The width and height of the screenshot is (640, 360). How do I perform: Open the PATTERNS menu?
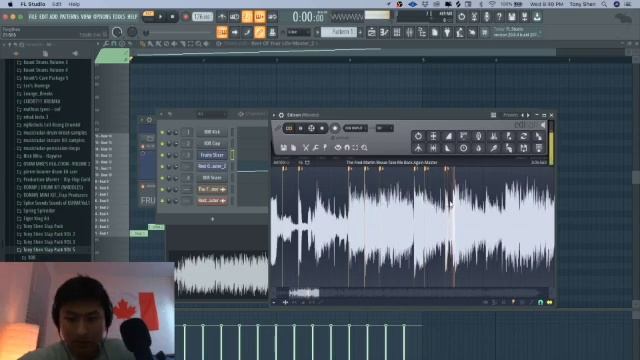click(69, 17)
